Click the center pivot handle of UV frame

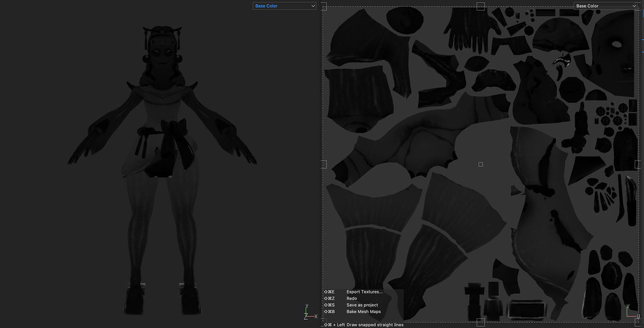[x=481, y=164]
